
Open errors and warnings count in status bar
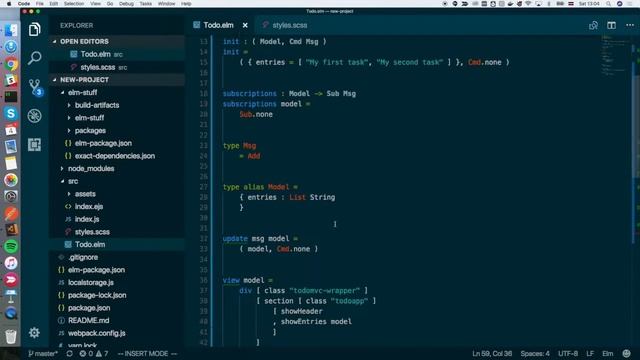[x=93, y=353]
